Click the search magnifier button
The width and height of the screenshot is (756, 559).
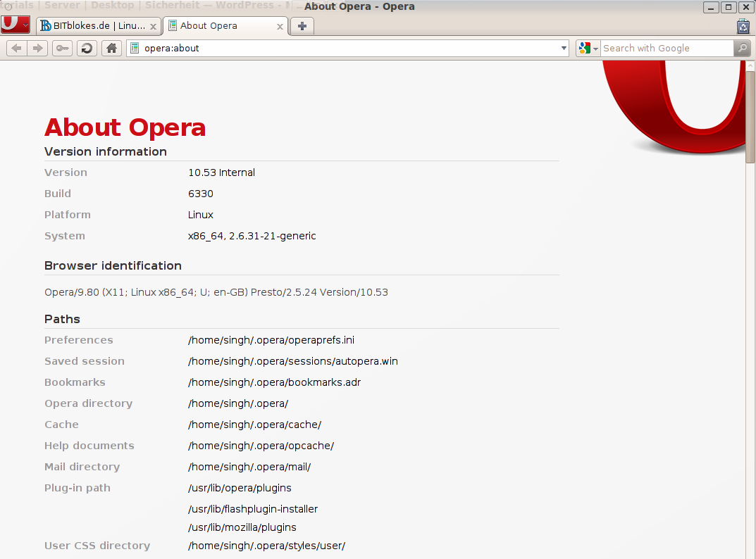point(742,48)
